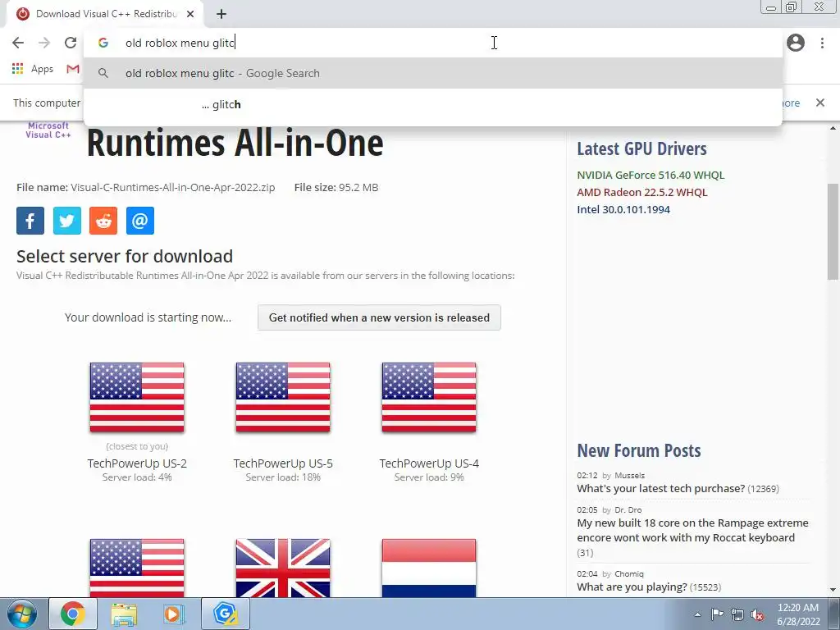This screenshot has width=840, height=630.
Task: Show hidden system tray icons
Action: pyautogui.click(x=697, y=614)
